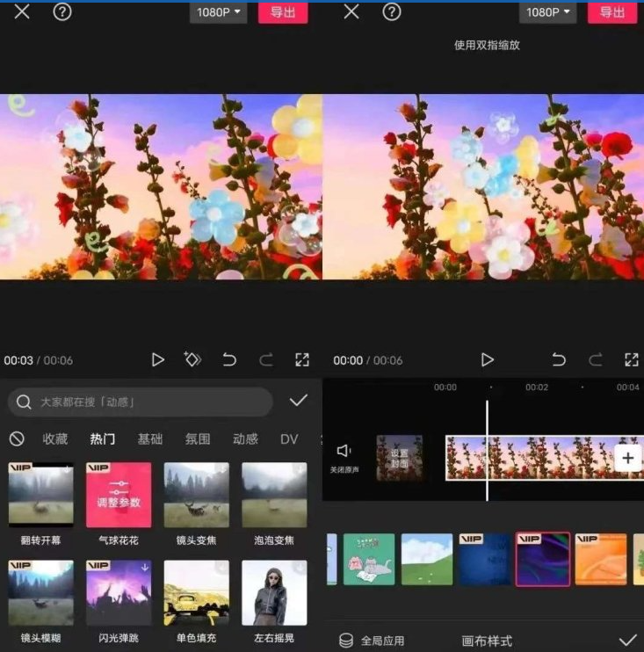Open fullscreen preview on the timeline editor screen

click(x=631, y=359)
